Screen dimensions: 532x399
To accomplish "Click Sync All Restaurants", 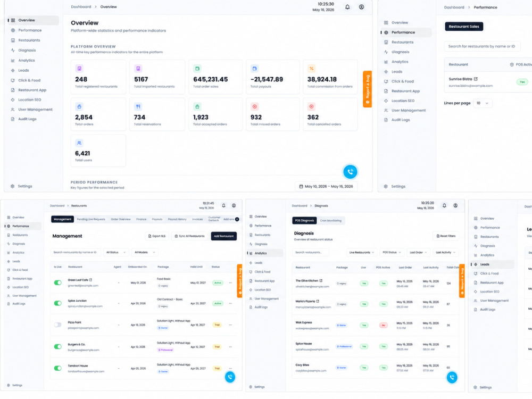I will (189, 236).
